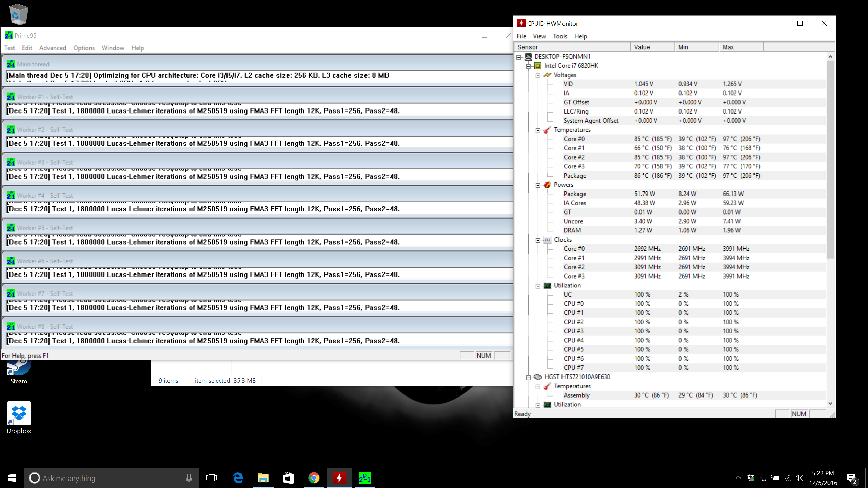Switch to HWMonitor via taskbar icon
Screen dimensions: 868x488
click(339, 478)
